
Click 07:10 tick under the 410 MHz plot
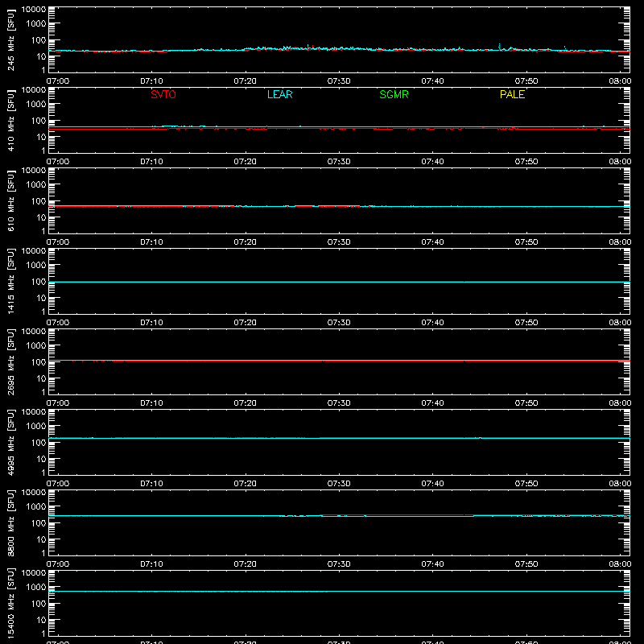click(x=151, y=162)
